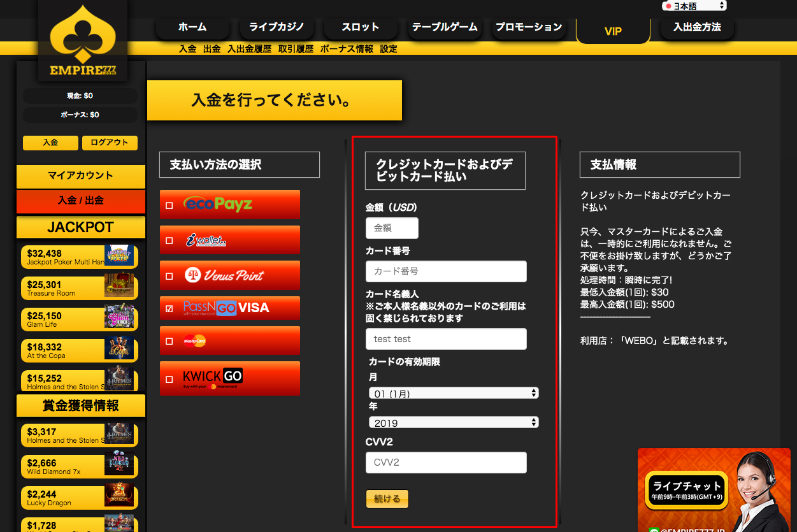The width and height of the screenshot is (797, 532).
Task: Click the $25,301 jackpot amount
Action: pos(45,284)
